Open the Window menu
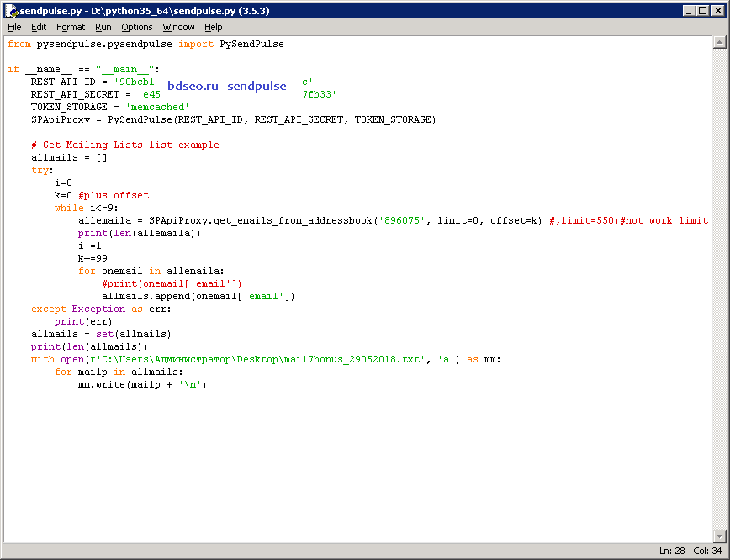This screenshot has height=560, width=730. coord(179,27)
